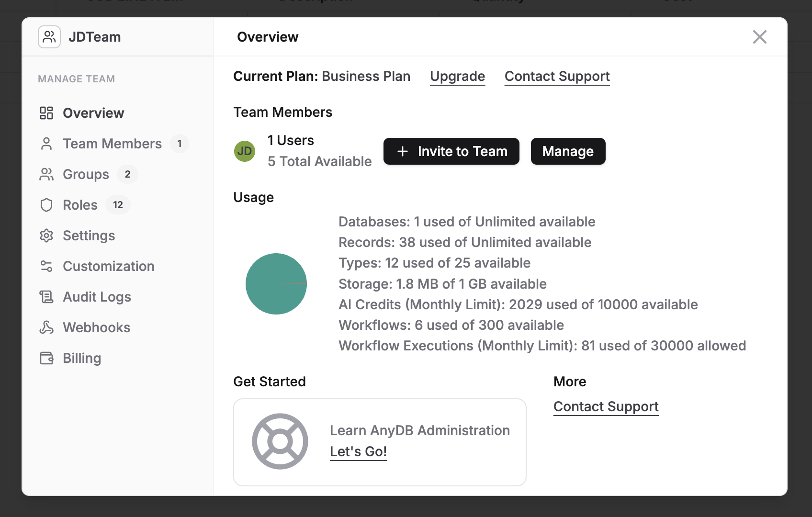Select the Groups icon in sidebar

[x=46, y=174]
